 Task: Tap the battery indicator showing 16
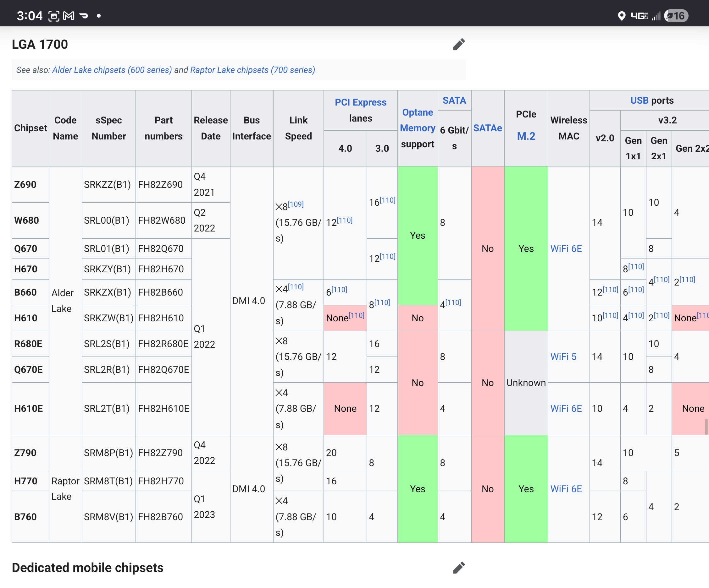click(x=676, y=16)
